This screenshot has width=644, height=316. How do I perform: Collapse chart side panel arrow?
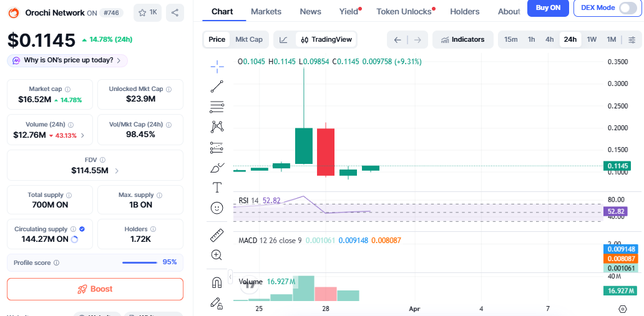click(x=230, y=277)
